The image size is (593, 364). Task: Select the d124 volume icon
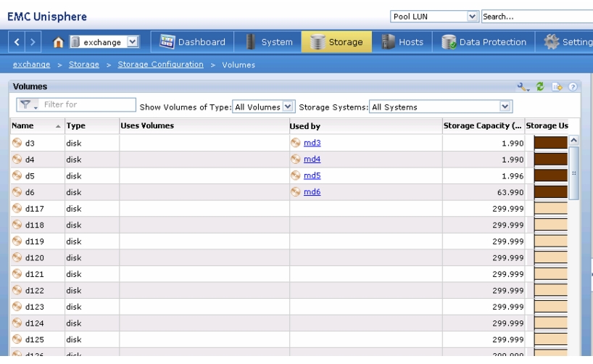point(17,323)
